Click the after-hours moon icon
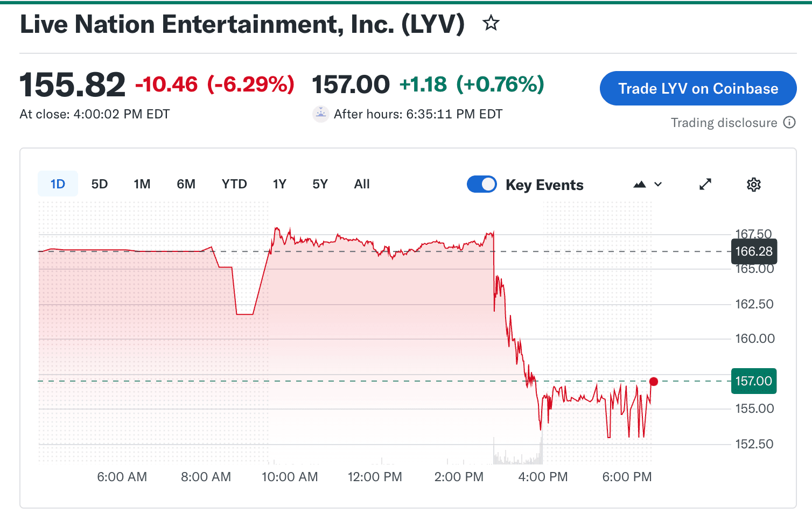812x521 pixels. 320,114
